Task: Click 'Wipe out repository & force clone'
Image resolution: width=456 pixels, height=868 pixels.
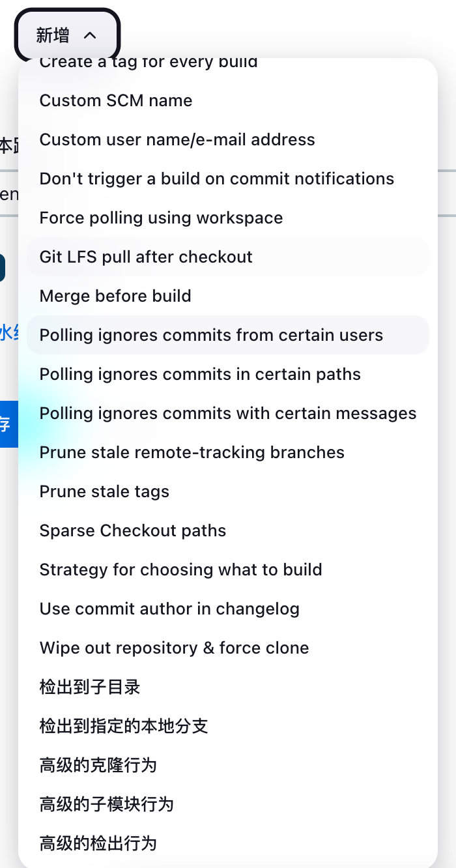Action: [x=174, y=648]
